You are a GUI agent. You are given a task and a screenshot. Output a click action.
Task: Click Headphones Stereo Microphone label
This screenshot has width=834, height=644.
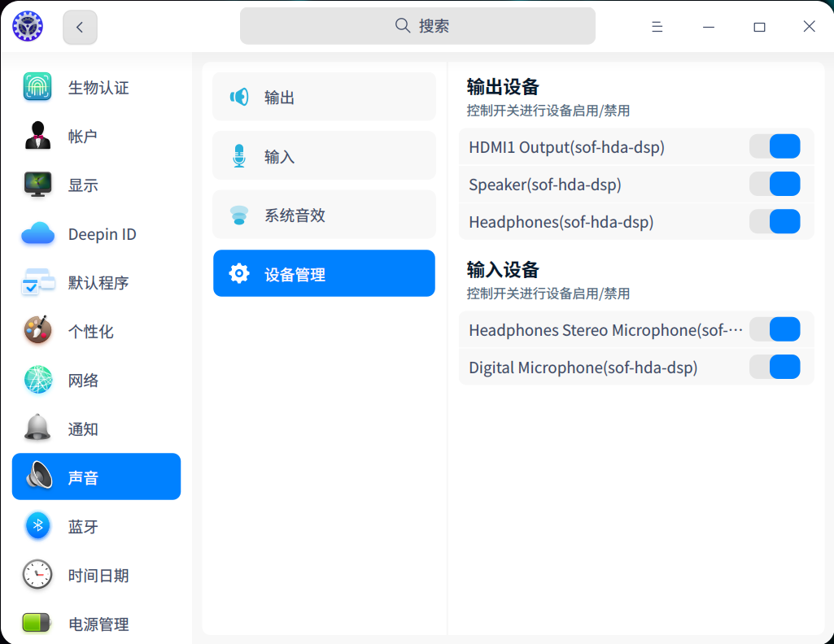point(605,330)
